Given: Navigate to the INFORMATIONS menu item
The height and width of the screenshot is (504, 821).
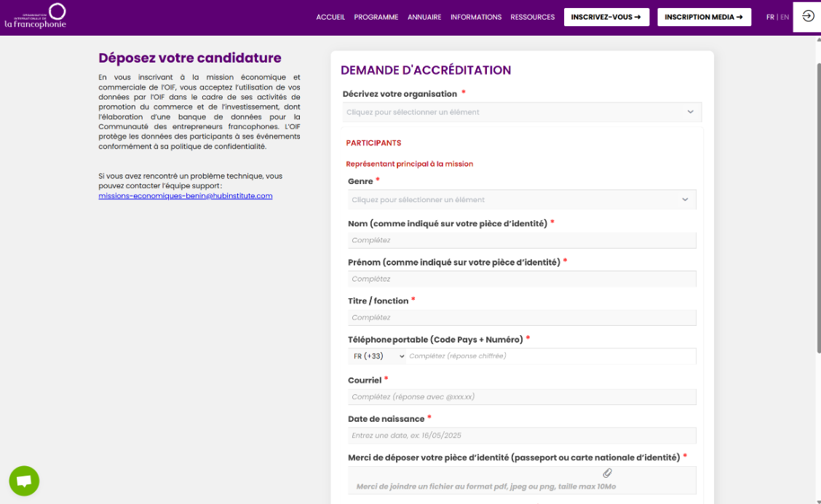Looking at the screenshot, I should [x=475, y=17].
